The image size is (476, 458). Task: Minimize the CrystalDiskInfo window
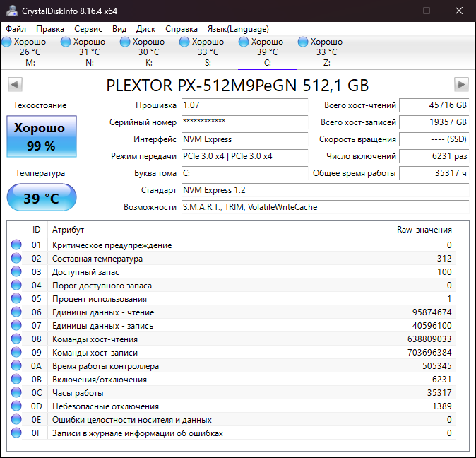(x=395, y=11)
